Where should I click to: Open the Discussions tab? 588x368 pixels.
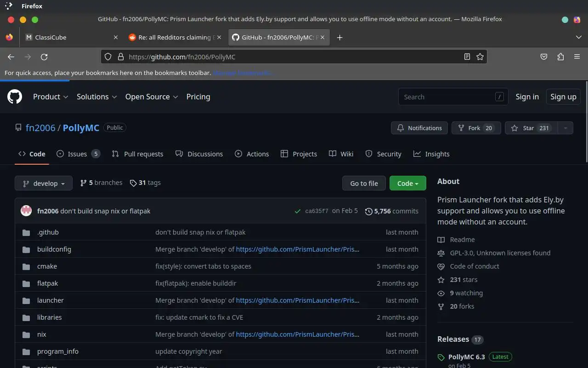[x=199, y=154]
